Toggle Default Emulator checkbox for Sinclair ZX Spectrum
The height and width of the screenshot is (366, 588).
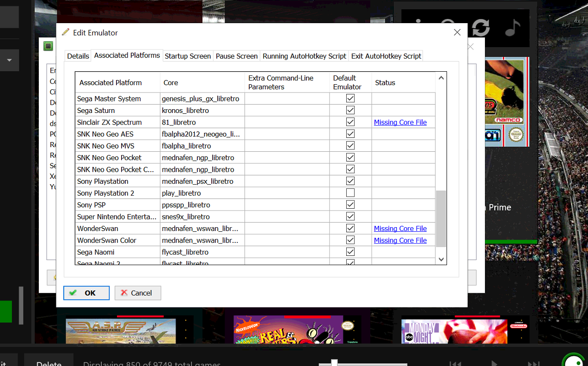pyautogui.click(x=350, y=122)
